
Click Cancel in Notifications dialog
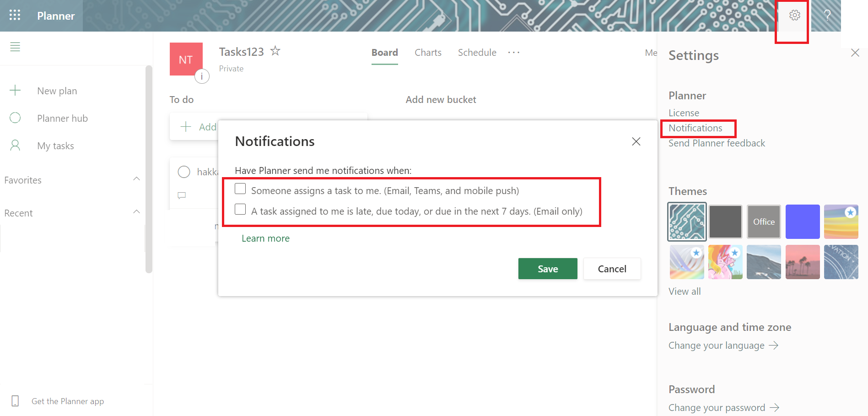point(612,269)
